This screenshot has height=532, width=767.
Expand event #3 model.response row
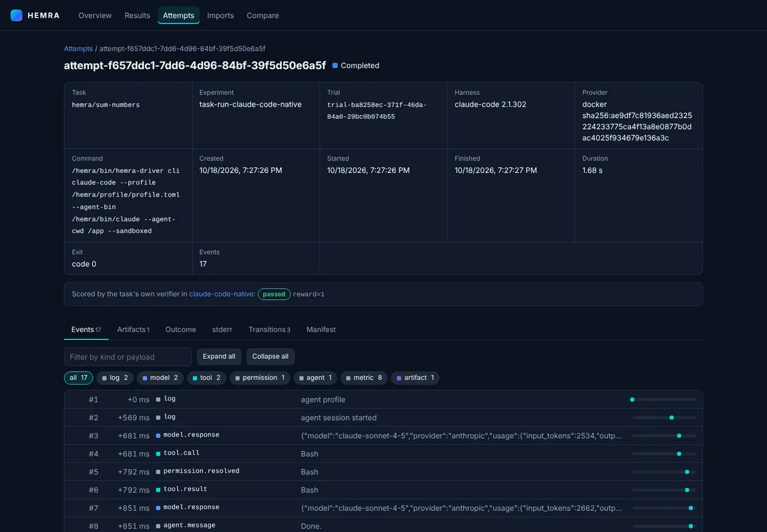(383, 436)
